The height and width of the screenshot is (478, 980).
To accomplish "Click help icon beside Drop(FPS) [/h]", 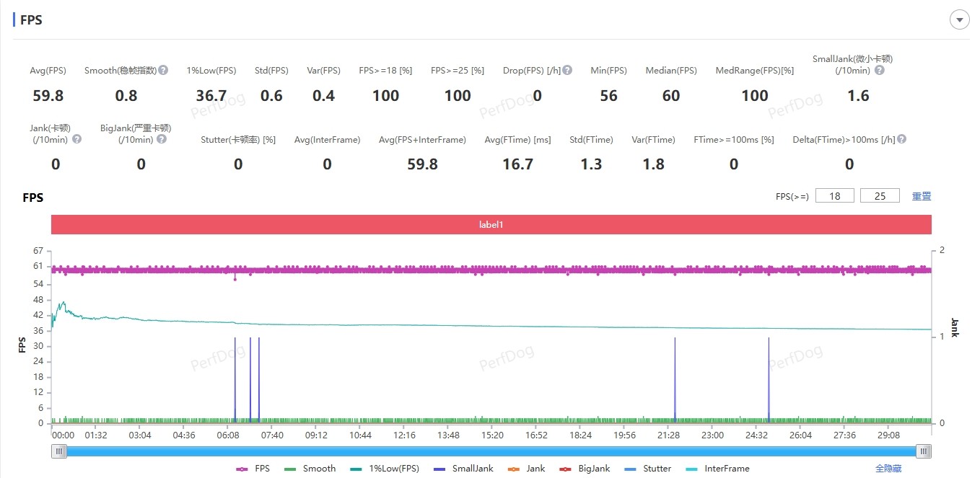I will (x=567, y=70).
